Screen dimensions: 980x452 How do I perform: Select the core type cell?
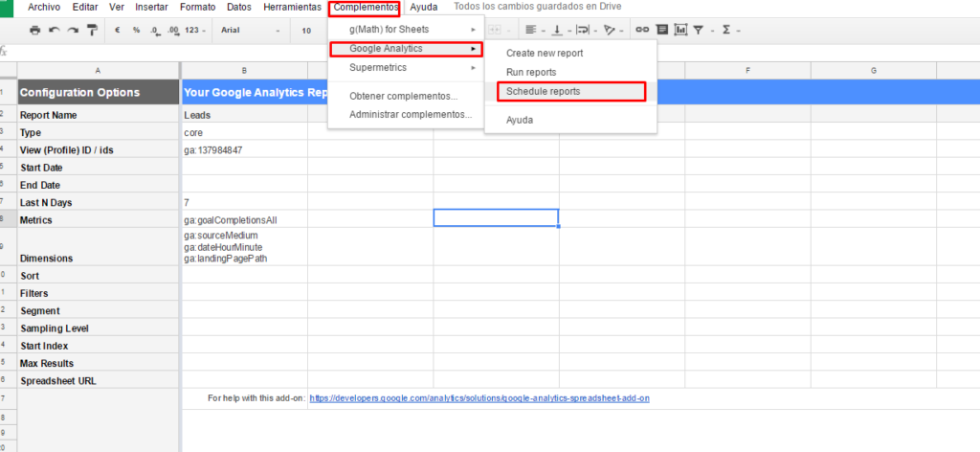(x=244, y=132)
